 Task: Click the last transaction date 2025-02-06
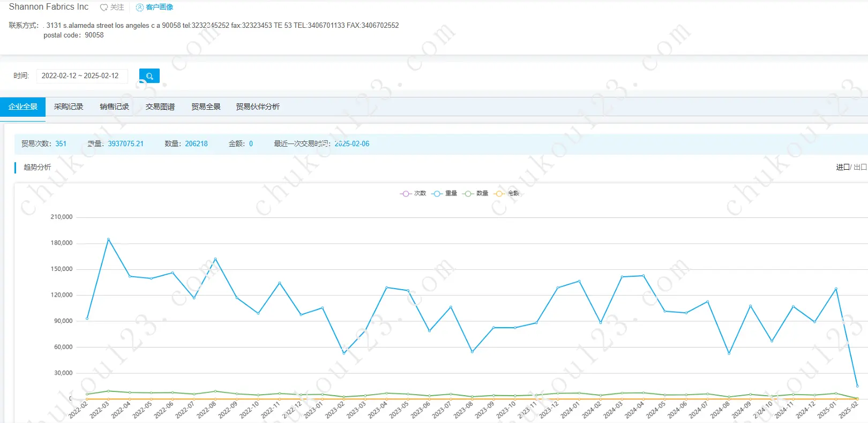tap(352, 144)
